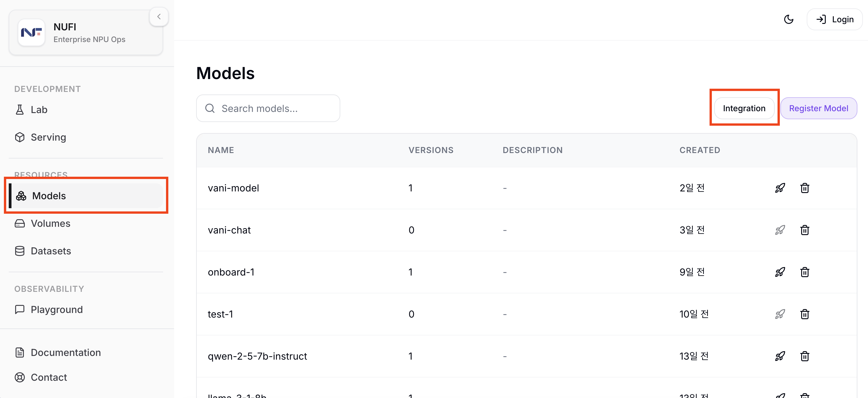Click the rocket icon for vani-chat

[x=780, y=230]
